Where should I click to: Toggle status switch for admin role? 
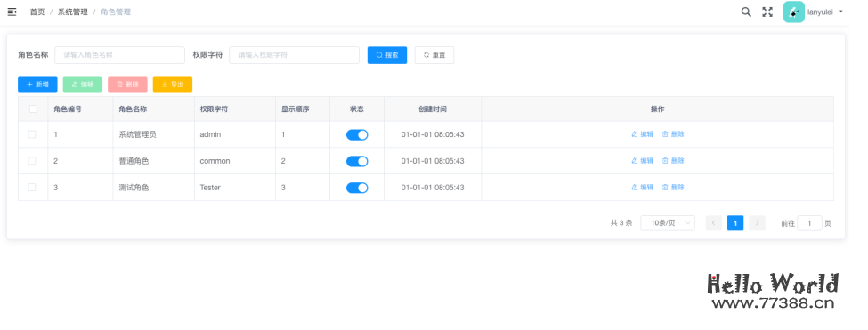357,135
